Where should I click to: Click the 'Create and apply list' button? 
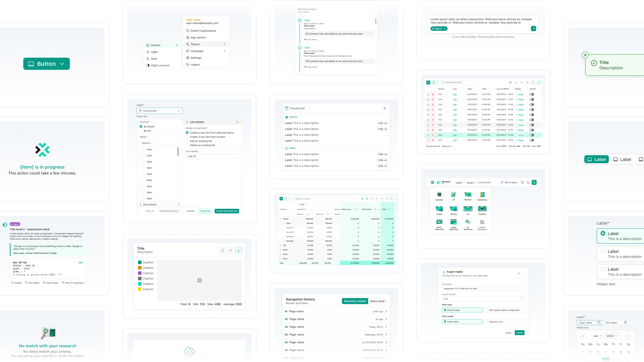point(227,211)
